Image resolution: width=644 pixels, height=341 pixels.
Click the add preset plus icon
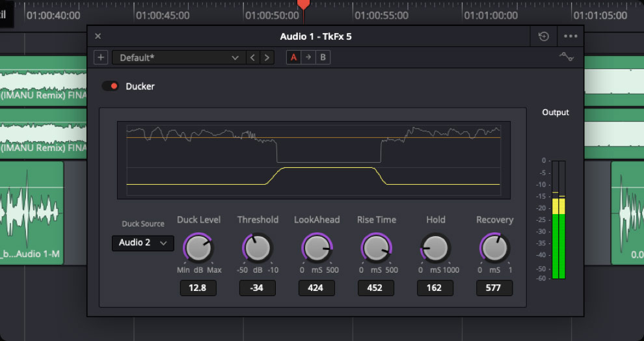click(x=101, y=57)
